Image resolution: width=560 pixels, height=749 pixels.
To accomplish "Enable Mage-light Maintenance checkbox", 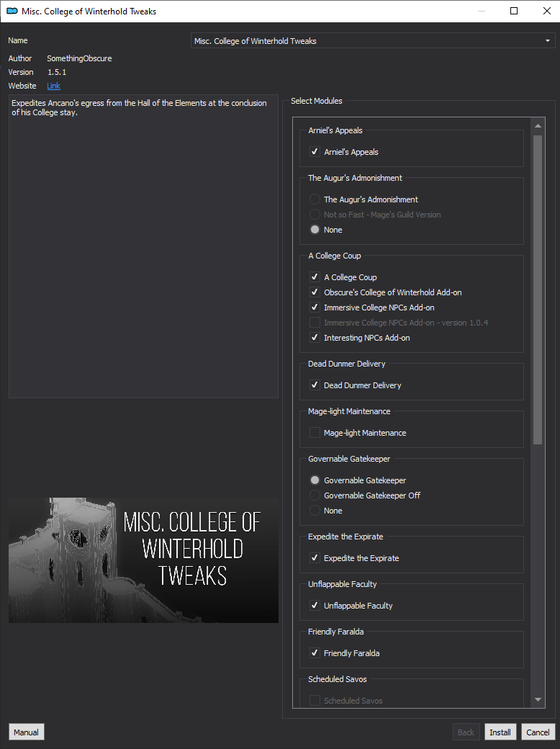I will 315,432.
